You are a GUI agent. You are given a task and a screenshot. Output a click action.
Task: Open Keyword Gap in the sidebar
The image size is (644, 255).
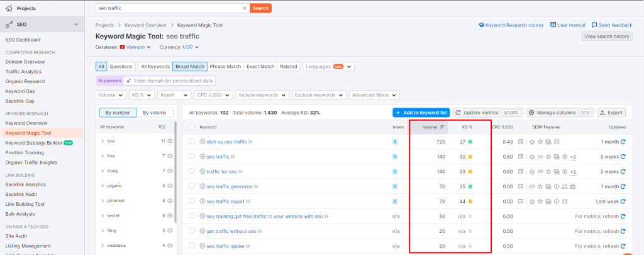click(19, 91)
